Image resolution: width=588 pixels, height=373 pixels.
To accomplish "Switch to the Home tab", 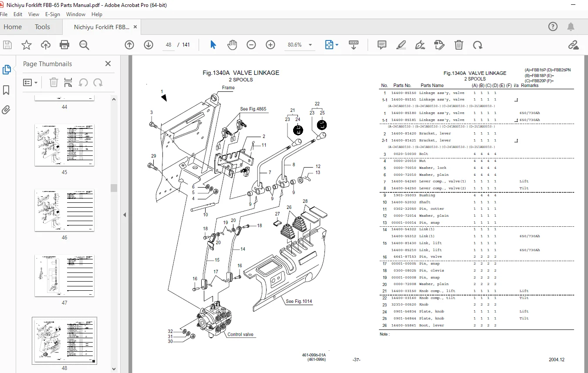I will click(x=13, y=27).
